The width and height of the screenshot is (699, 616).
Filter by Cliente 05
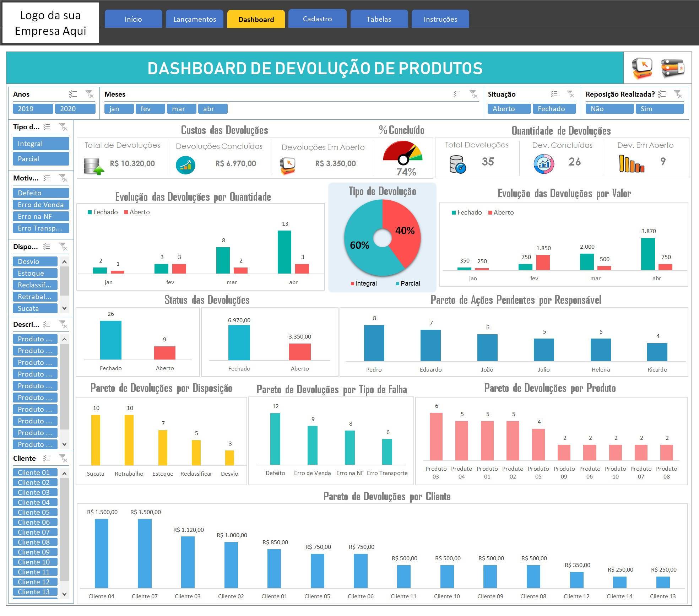coord(36,512)
